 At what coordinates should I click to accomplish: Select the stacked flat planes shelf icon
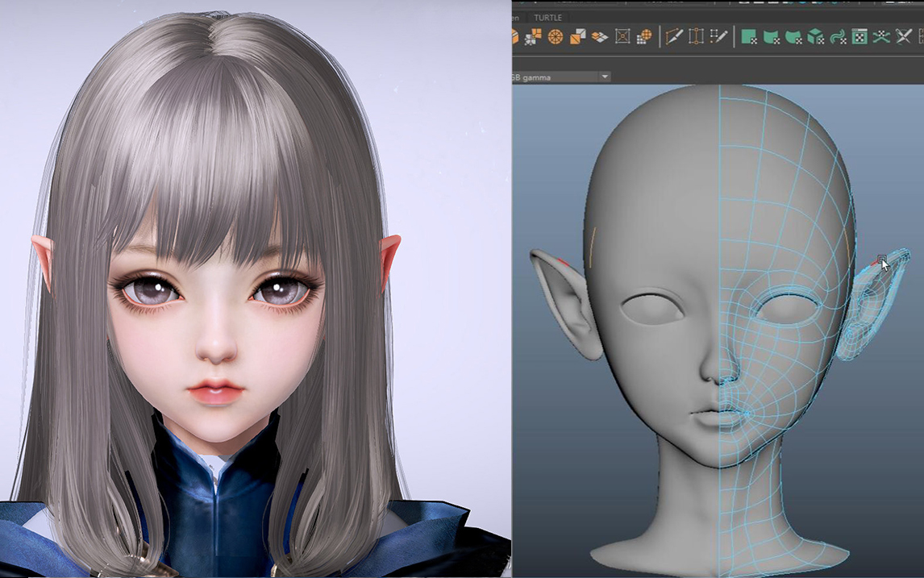pyautogui.click(x=599, y=36)
